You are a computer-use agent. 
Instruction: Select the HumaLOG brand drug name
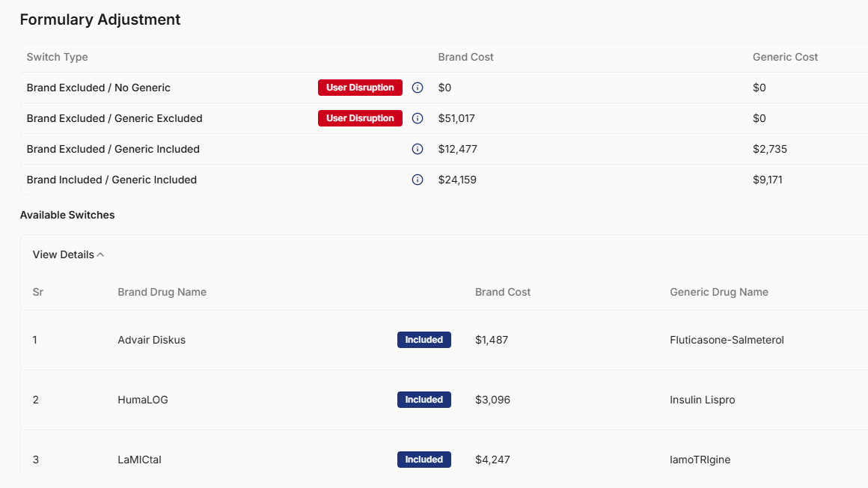point(143,400)
